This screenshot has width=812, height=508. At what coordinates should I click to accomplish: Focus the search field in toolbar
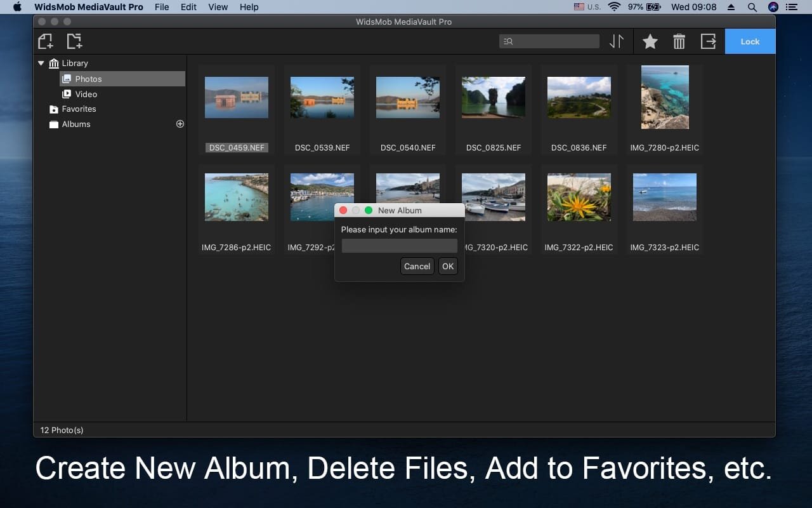[549, 41]
